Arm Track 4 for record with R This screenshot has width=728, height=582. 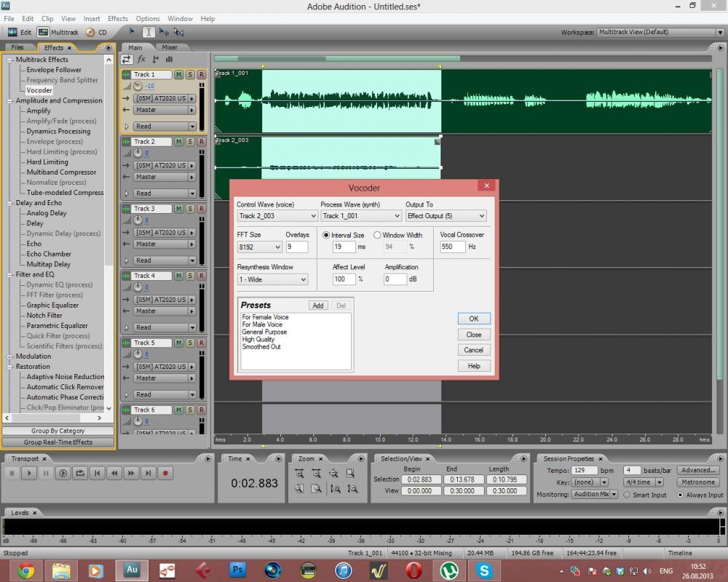point(201,276)
